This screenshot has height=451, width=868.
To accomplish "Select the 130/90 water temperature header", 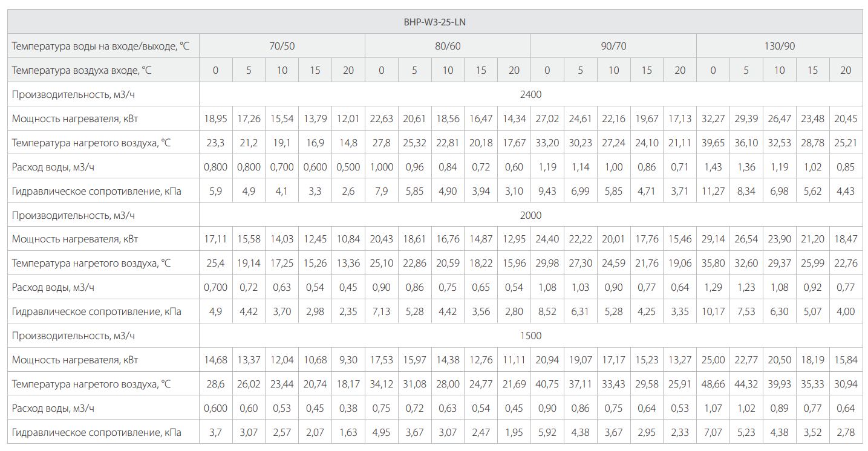I will pyautogui.click(x=780, y=46).
